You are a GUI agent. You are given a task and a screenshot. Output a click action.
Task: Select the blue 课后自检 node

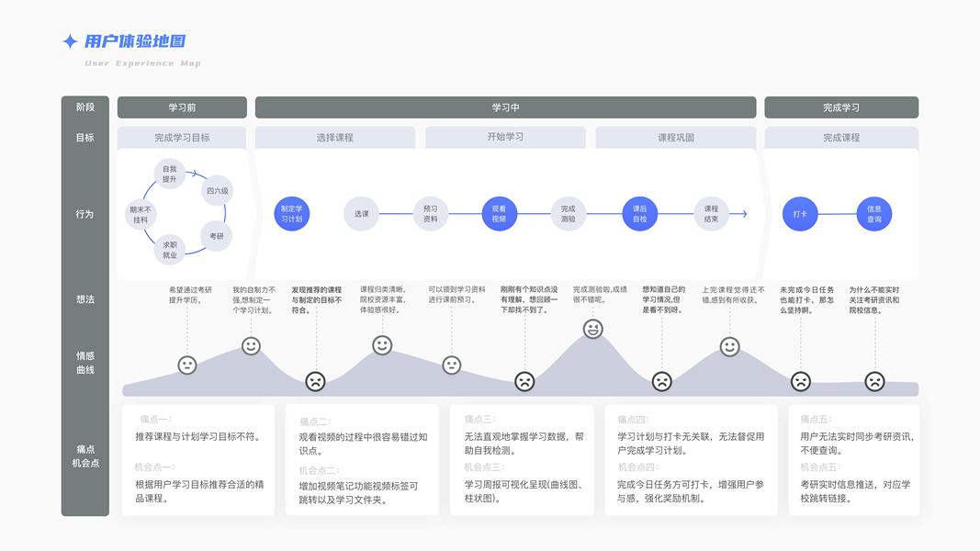(x=640, y=214)
